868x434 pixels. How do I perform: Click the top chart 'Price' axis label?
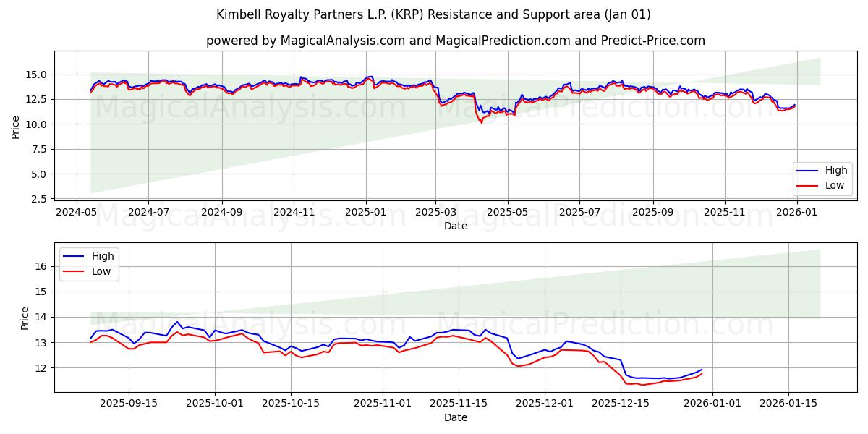click(x=16, y=127)
